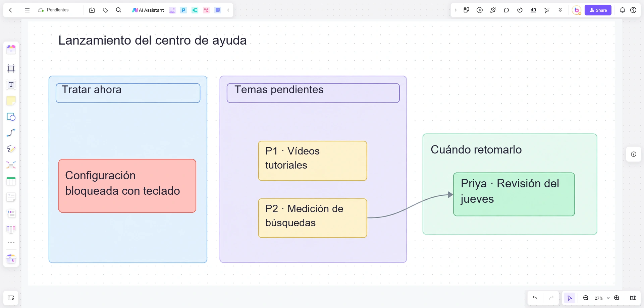Image resolution: width=644 pixels, height=308 pixels.
Task: Select the Sticky note tool
Action: pos(11,101)
